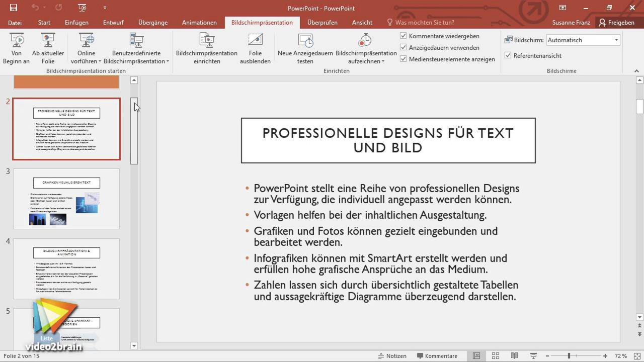The height and width of the screenshot is (362, 644).
Task: Open the Animationen ribbon tab
Action: (x=199, y=23)
